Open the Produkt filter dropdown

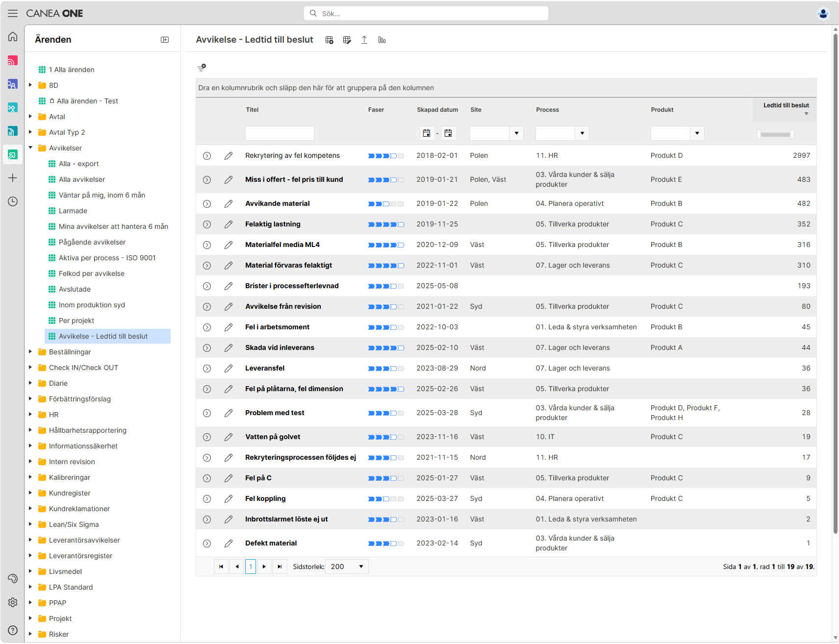(x=697, y=133)
